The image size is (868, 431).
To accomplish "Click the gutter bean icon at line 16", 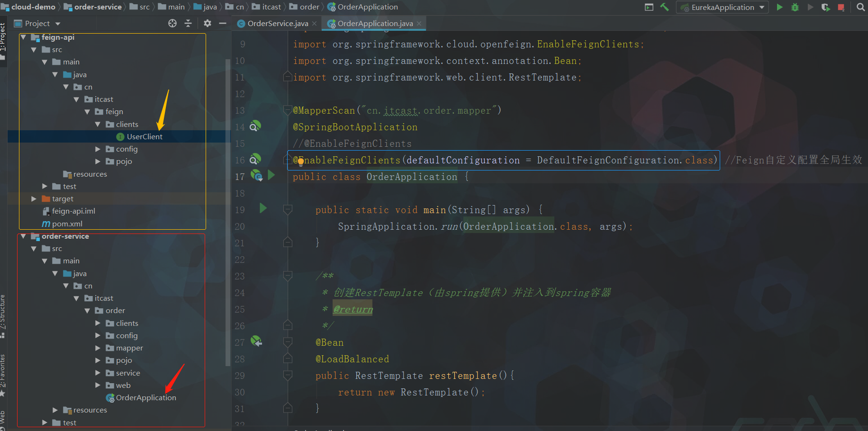I will pyautogui.click(x=255, y=159).
